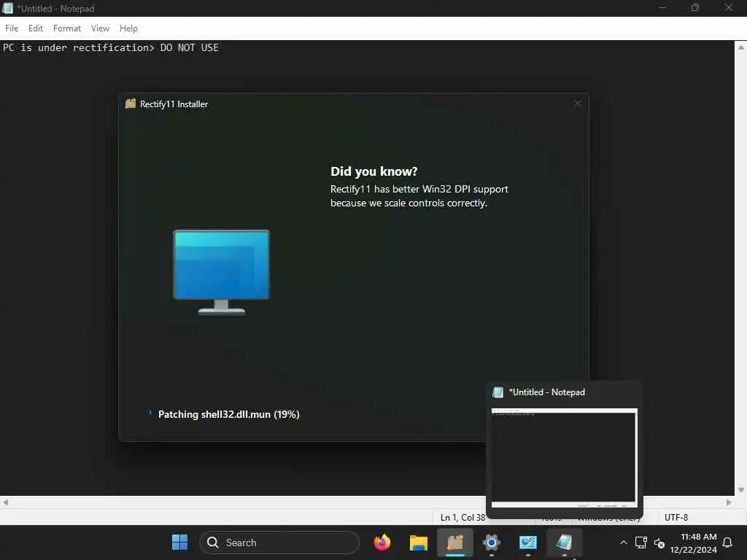Click the horizontal scrollbar right arrow

click(729, 502)
